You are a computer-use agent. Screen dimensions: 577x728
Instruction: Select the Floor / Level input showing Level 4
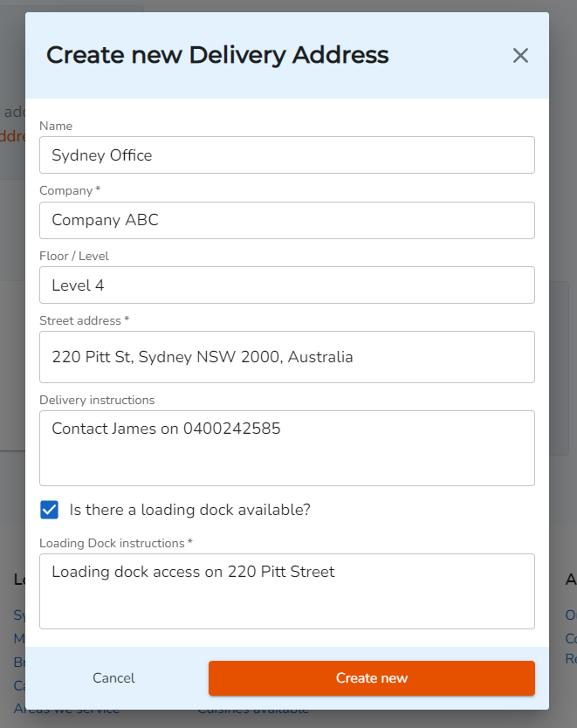click(x=286, y=285)
